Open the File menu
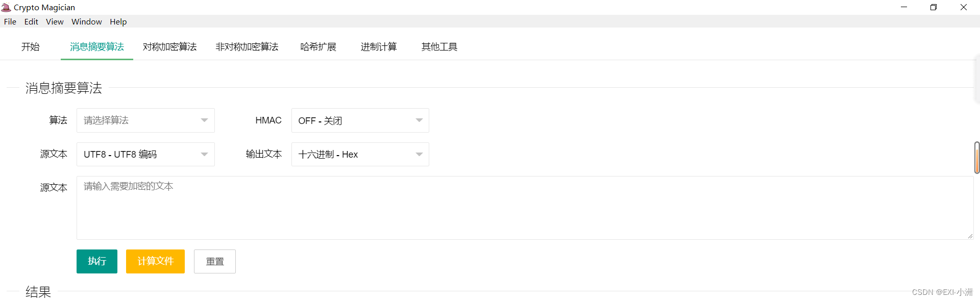Screen dimensions: 980x301 10,21
